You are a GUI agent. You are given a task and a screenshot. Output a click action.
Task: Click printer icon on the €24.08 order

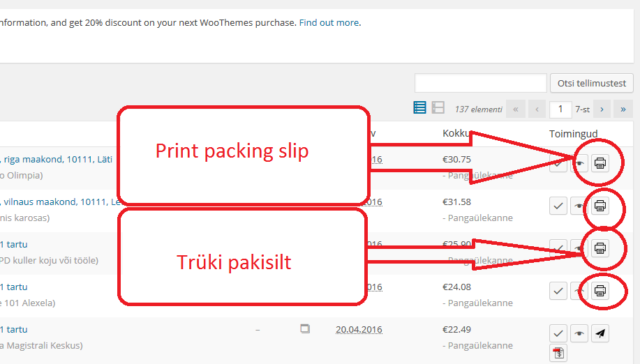(600, 291)
